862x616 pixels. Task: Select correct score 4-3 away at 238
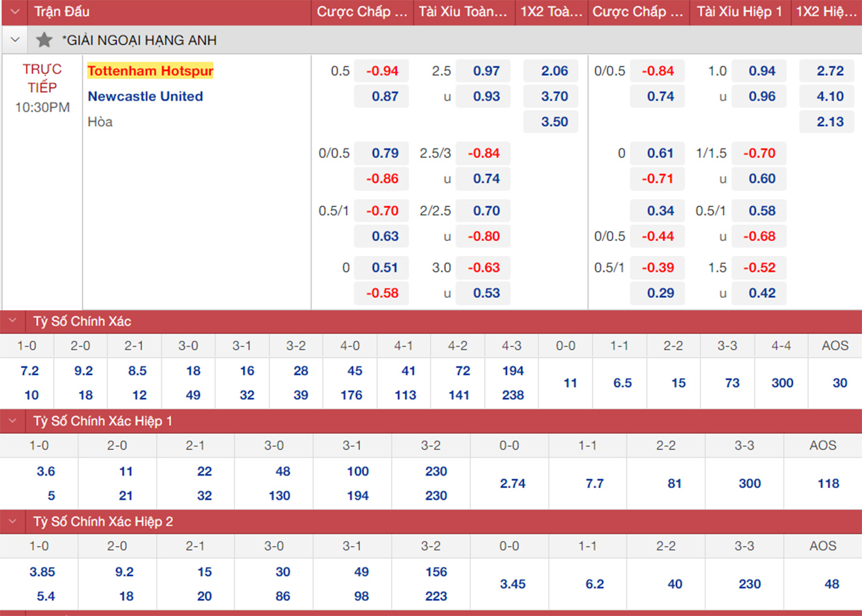pyautogui.click(x=513, y=395)
